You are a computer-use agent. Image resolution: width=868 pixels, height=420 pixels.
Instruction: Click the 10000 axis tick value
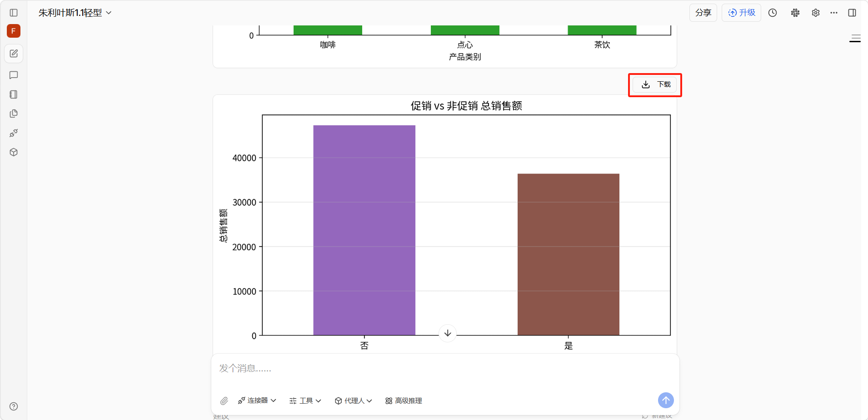244,292
